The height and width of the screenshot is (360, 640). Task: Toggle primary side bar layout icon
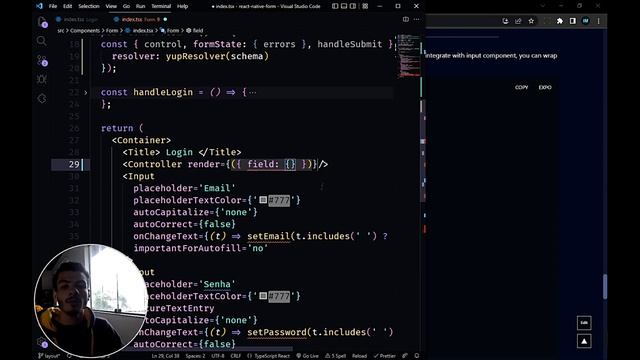point(335,6)
